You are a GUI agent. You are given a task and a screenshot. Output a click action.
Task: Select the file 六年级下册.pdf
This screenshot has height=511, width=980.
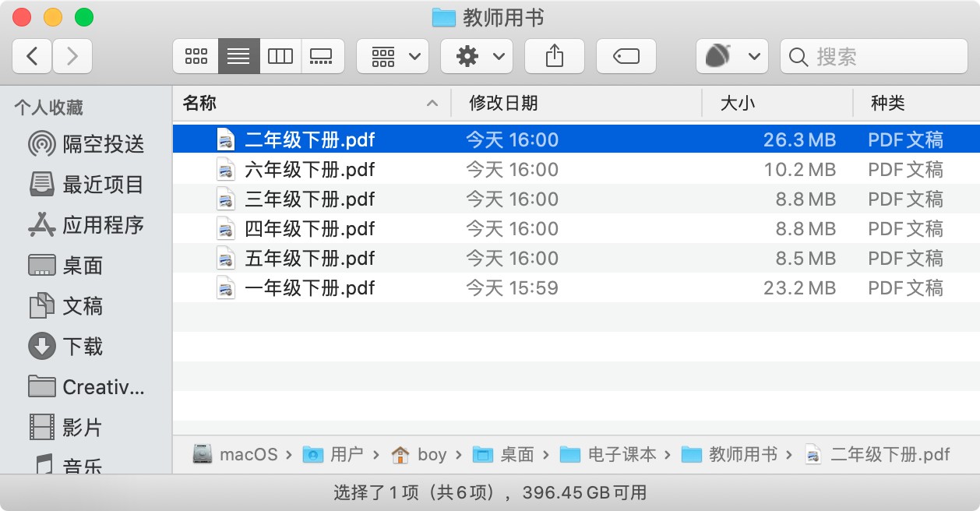pyautogui.click(x=309, y=170)
